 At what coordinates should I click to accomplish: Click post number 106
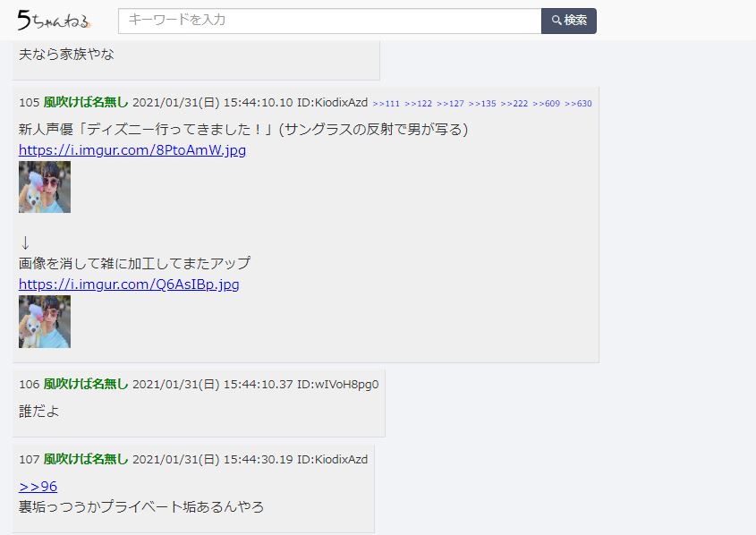coord(29,384)
